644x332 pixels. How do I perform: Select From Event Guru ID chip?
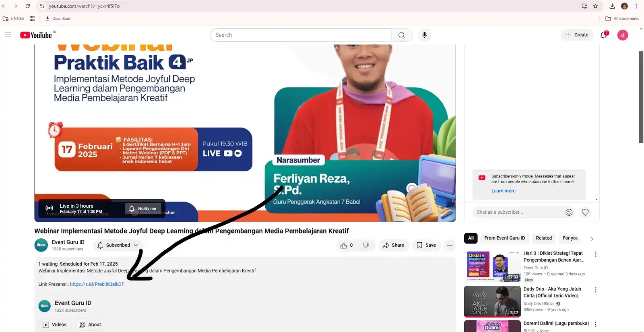pyautogui.click(x=505, y=238)
